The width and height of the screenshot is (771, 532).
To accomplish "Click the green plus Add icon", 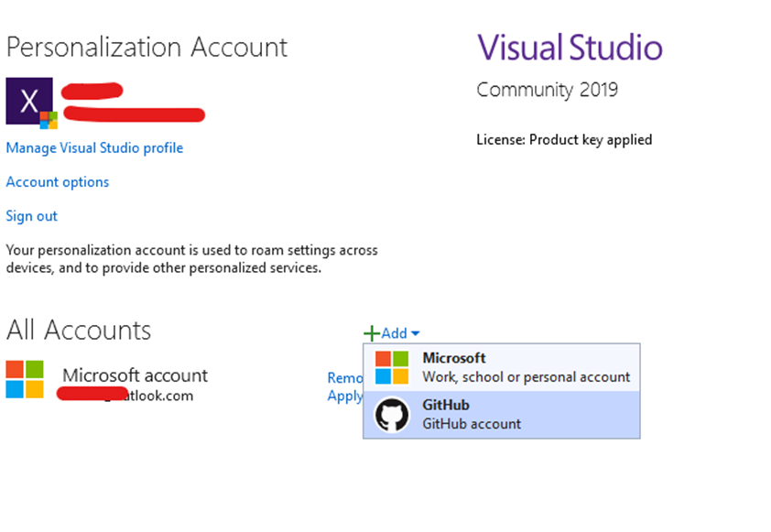I will 371,333.
